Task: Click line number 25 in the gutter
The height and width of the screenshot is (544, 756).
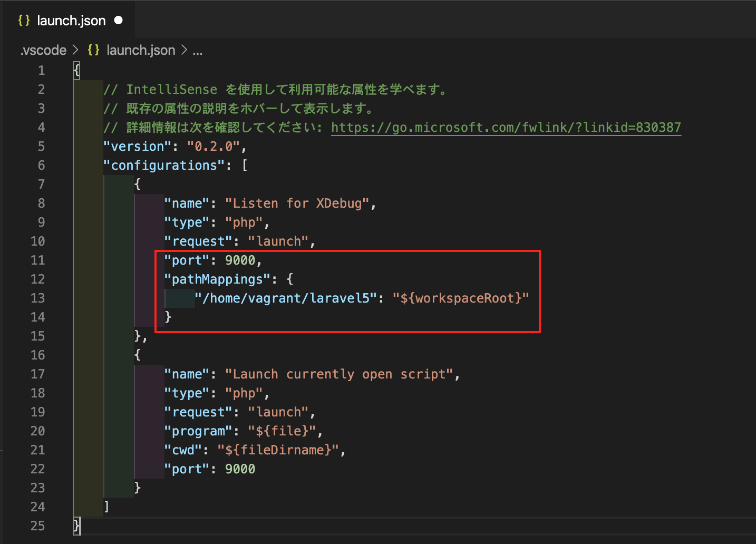Action: point(38,526)
